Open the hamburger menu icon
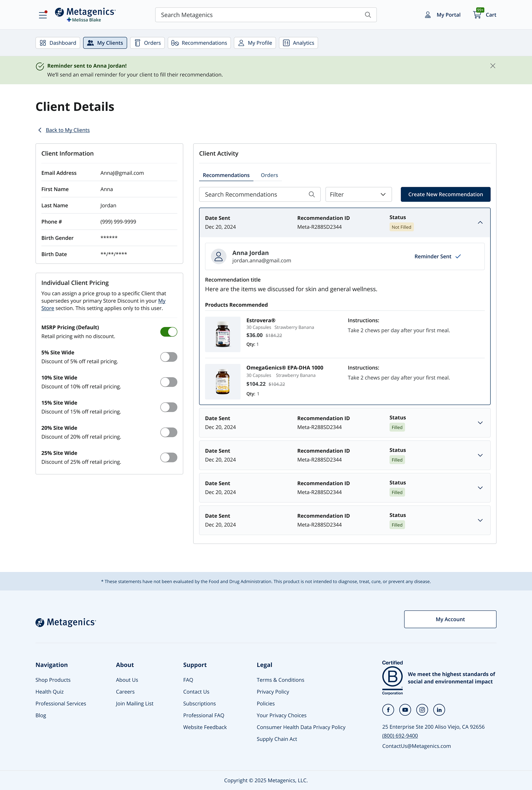The height and width of the screenshot is (790, 532). click(x=43, y=15)
